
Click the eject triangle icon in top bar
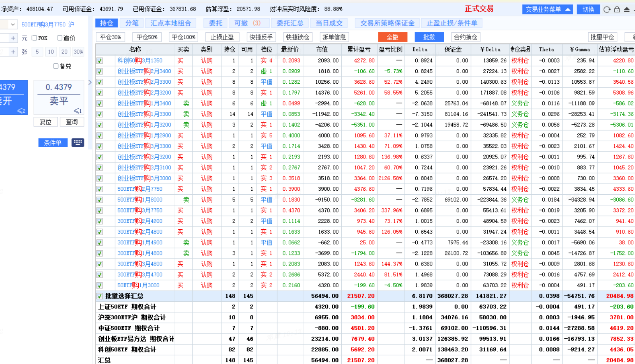click(627, 9)
